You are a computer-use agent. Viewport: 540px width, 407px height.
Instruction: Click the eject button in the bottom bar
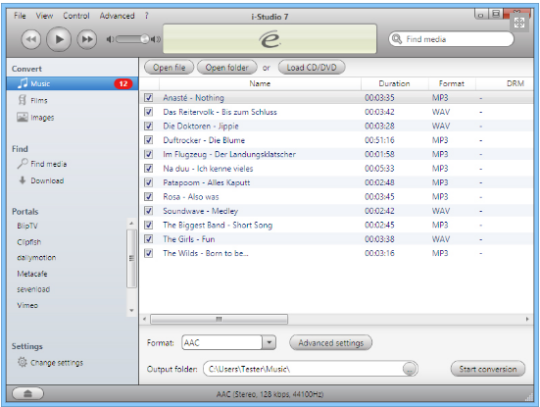(28, 394)
